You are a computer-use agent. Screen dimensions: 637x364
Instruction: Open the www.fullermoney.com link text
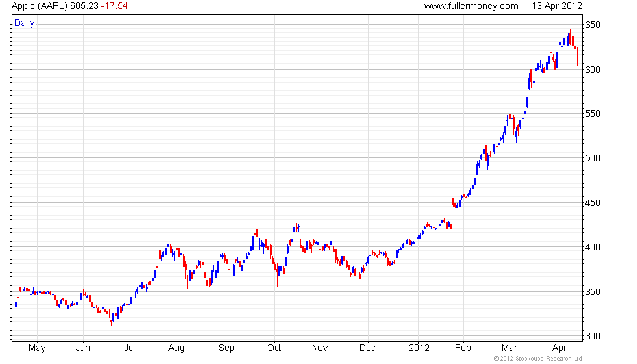point(471,6)
